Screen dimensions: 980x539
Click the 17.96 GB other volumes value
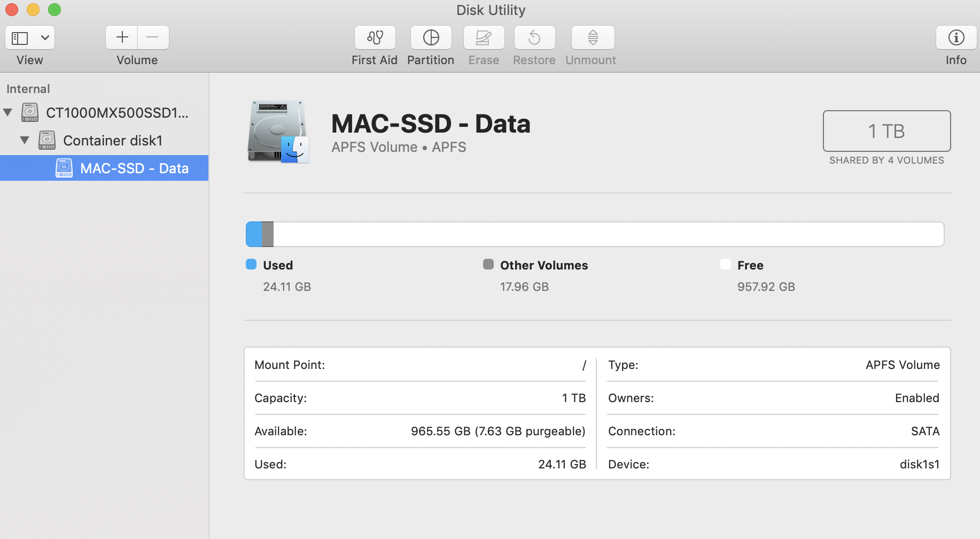tap(524, 287)
